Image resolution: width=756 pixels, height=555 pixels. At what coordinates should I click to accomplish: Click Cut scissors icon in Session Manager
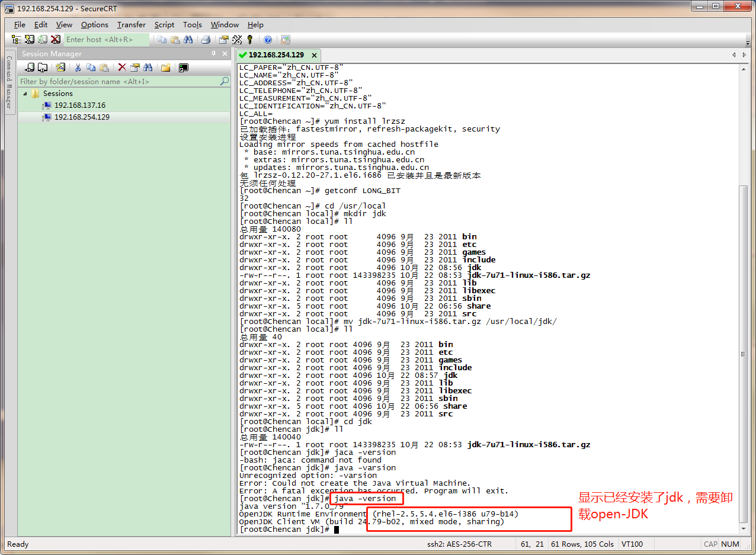click(x=78, y=68)
